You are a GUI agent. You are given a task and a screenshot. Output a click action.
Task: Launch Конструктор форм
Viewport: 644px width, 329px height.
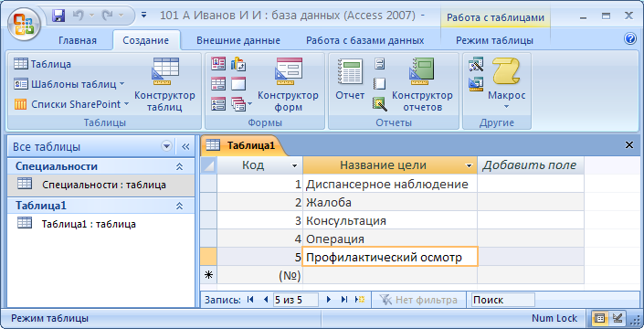pos(288,85)
